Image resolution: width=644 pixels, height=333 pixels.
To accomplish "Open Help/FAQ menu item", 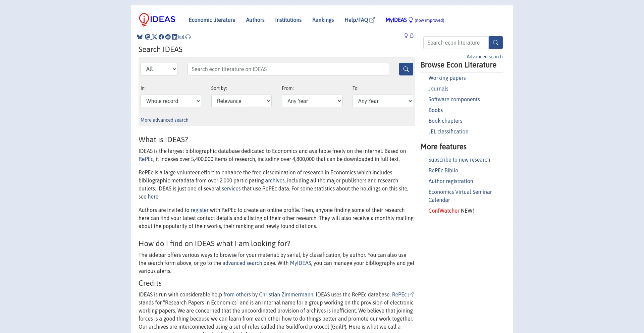I will click(x=360, y=20).
